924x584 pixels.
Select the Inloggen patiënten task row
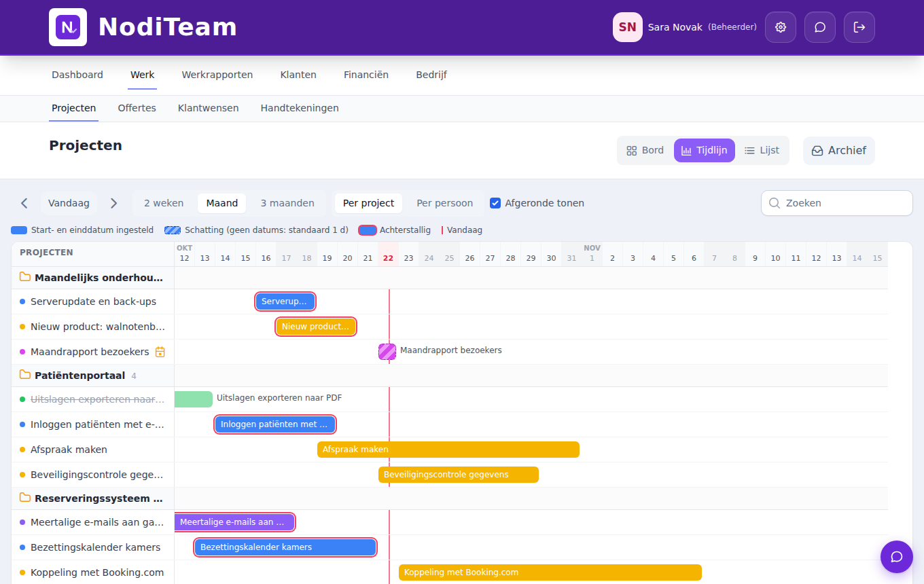coord(93,424)
